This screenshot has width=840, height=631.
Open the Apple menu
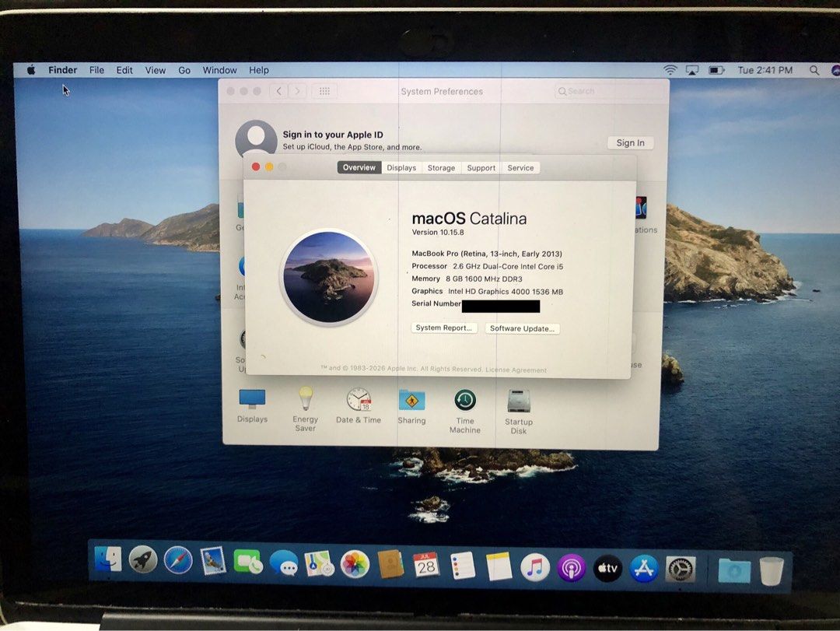[x=31, y=70]
